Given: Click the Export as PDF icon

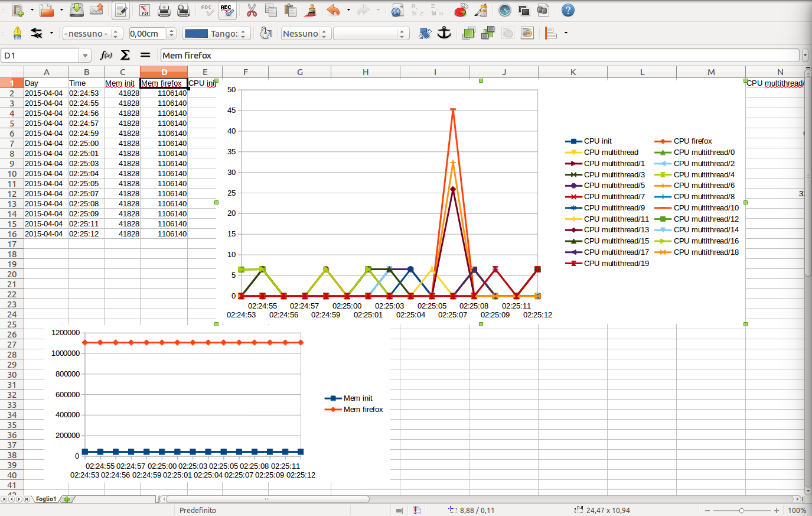Looking at the screenshot, I should pos(145,10).
